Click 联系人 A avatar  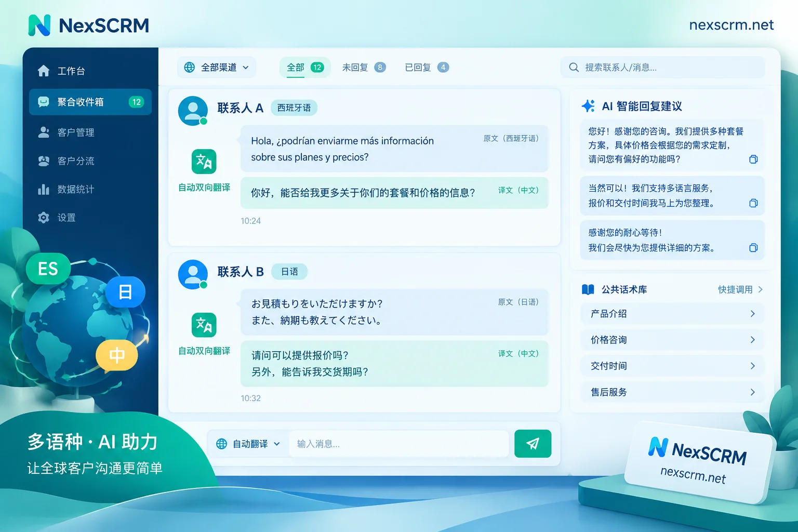pos(193,111)
